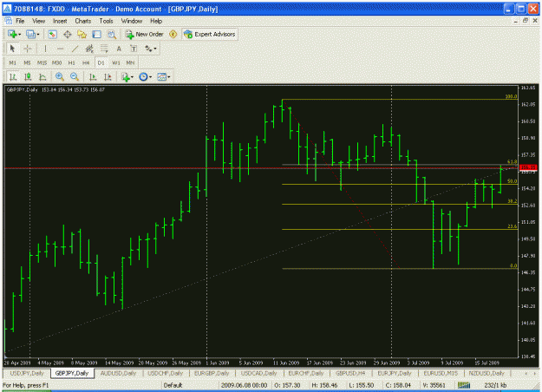Open the Charts menu

click(83, 21)
